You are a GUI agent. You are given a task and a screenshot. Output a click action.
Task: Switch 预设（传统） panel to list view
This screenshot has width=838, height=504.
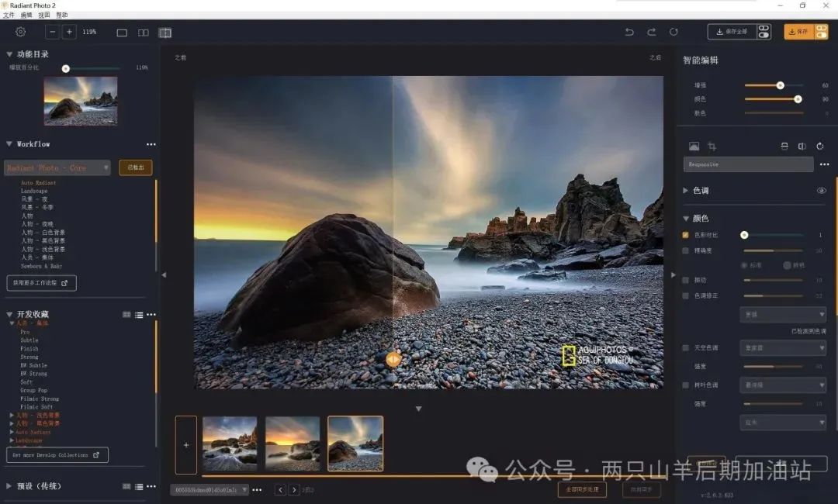click(139, 486)
